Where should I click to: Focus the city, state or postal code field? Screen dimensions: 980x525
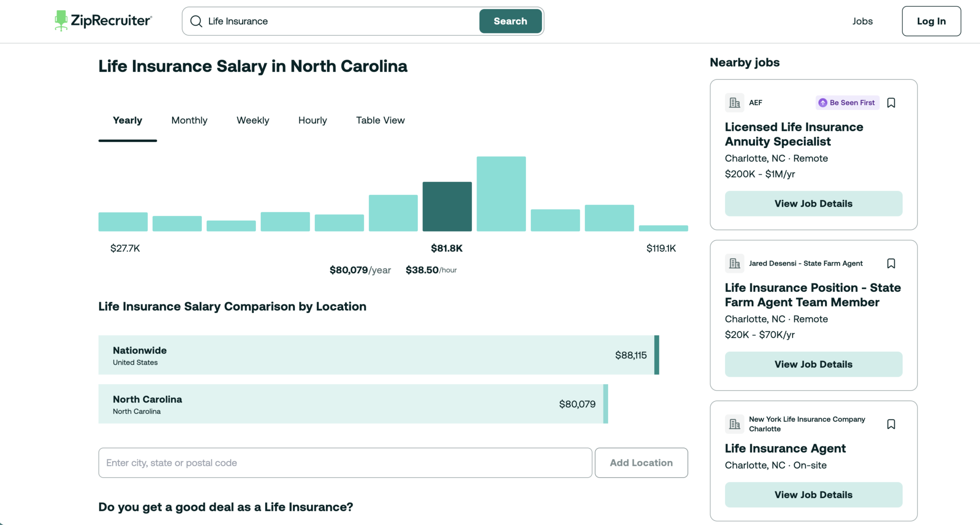coord(345,463)
